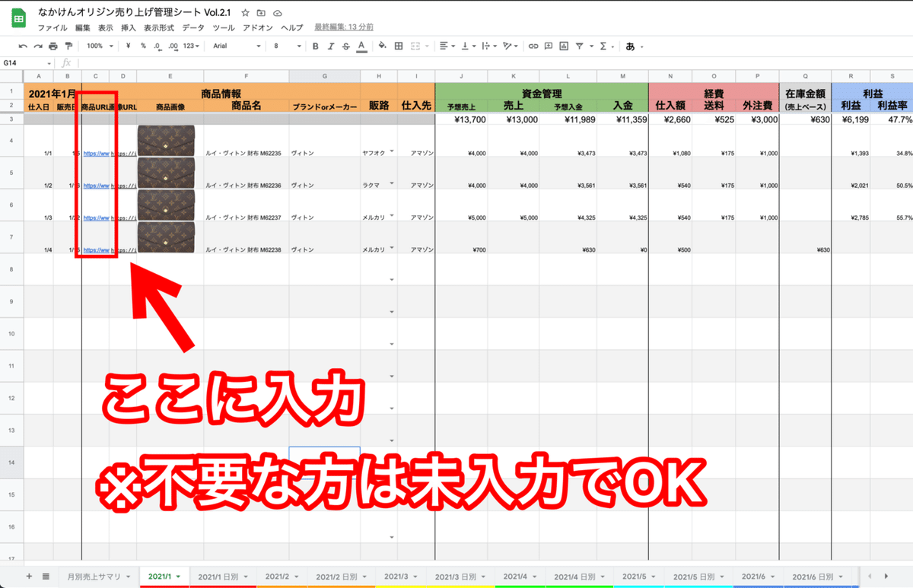Redo the last action
913x588 pixels.
pos(38,46)
